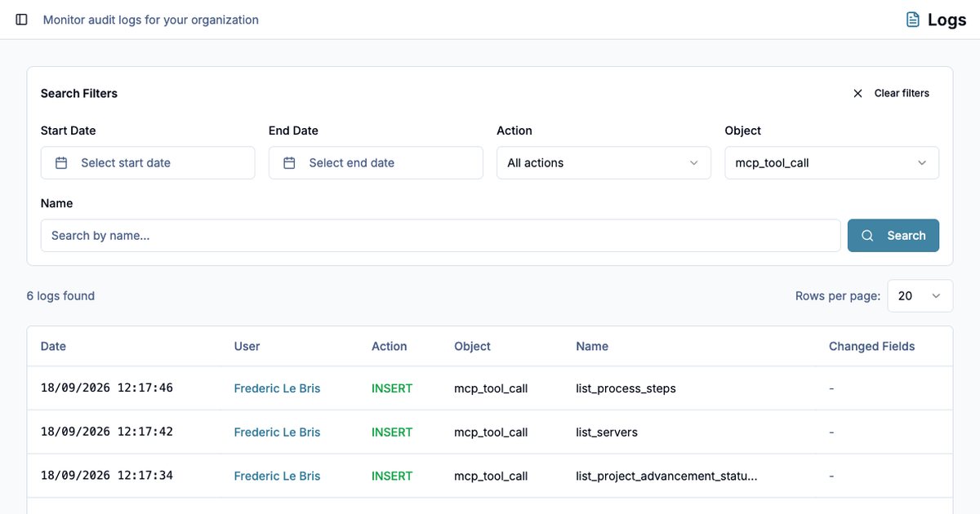Click the date 18/09/2026 12:17:46

click(107, 388)
